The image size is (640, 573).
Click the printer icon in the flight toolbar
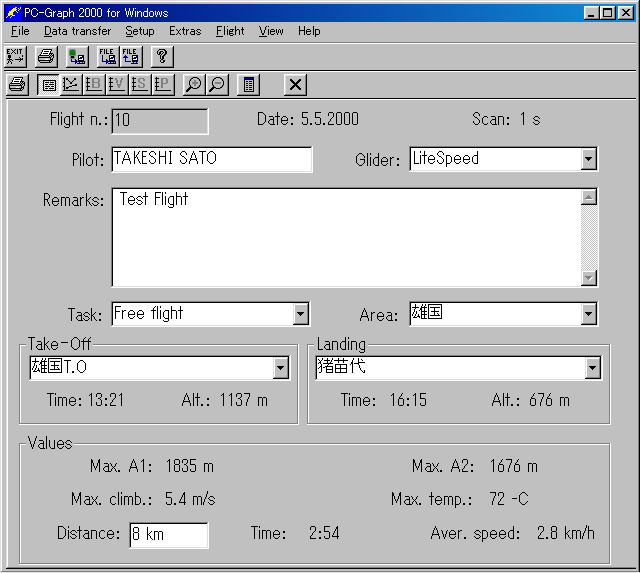point(17,85)
